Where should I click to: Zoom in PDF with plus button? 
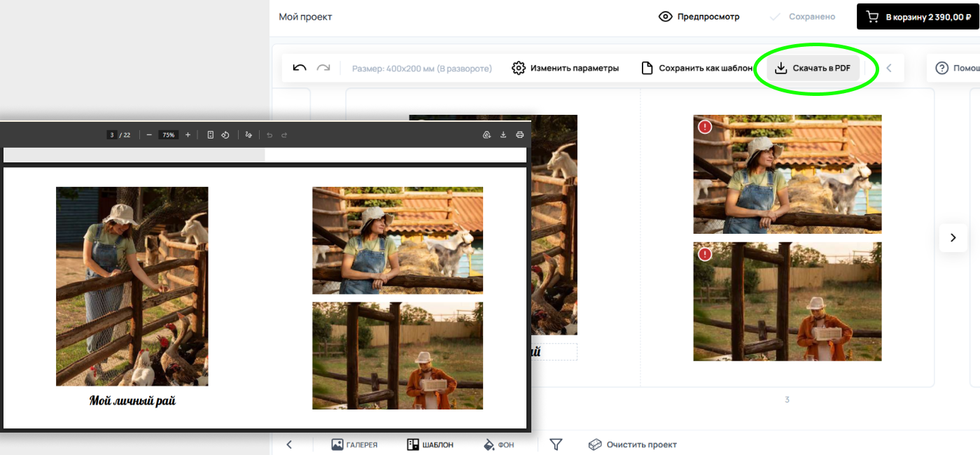click(188, 135)
